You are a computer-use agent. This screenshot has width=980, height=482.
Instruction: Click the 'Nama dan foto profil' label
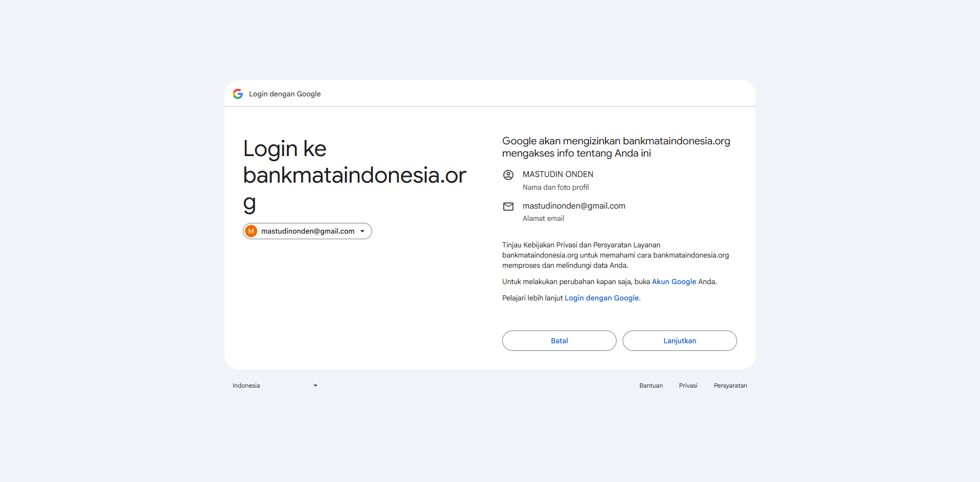(555, 187)
